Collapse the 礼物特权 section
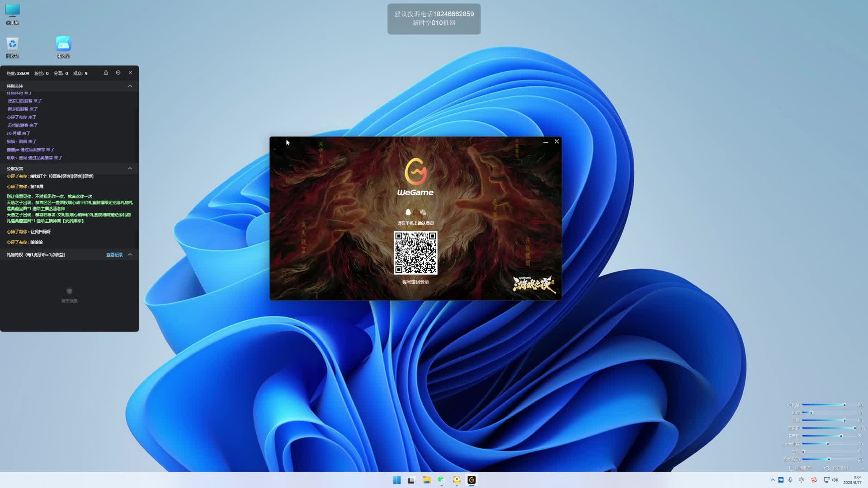Viewport: 868px width, 488px height. pyautogui.click(x=130, y=254)
